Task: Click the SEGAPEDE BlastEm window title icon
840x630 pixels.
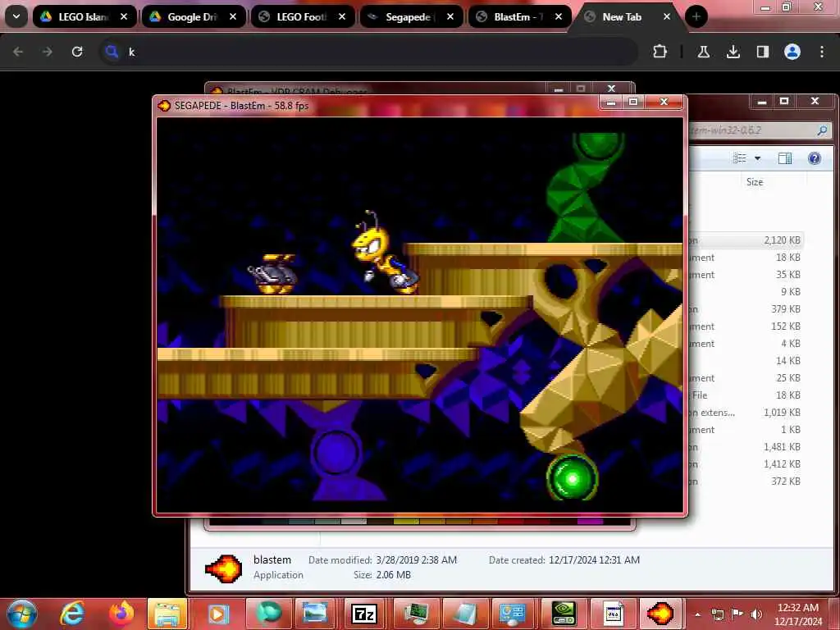Action: [164, 106]
